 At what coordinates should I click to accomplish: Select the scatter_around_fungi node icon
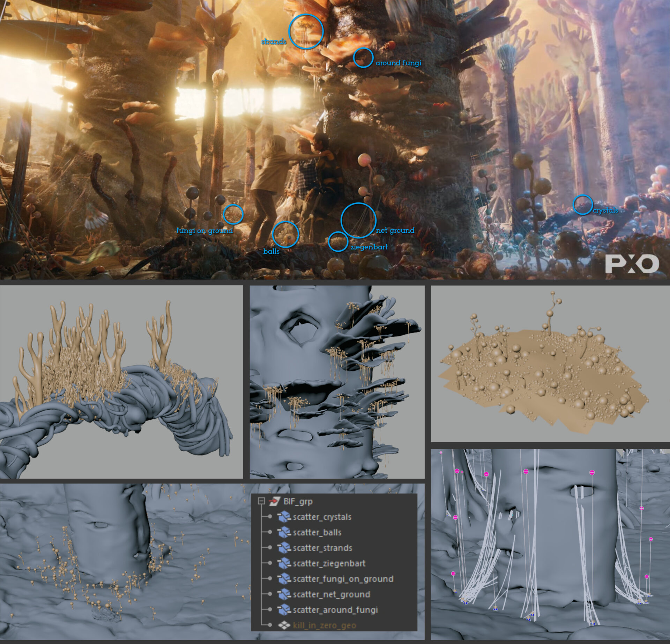(285, 609)
